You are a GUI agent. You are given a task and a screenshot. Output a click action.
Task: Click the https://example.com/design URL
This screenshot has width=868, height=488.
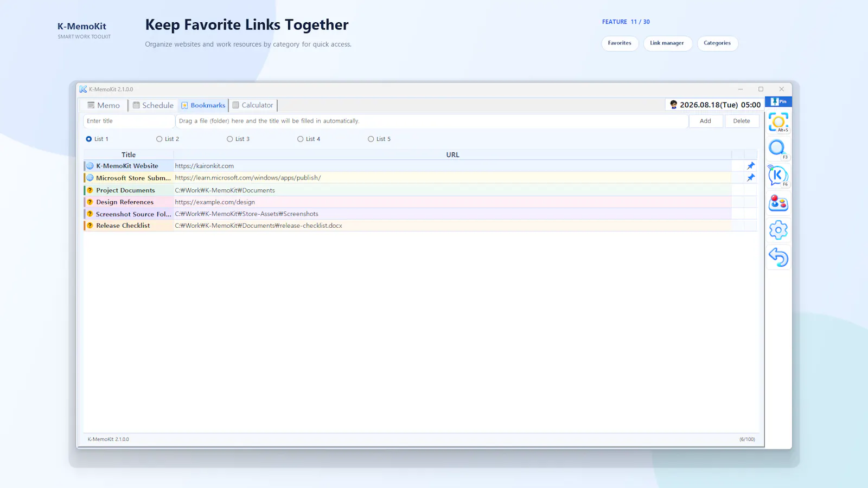click(x=215, y=202)
